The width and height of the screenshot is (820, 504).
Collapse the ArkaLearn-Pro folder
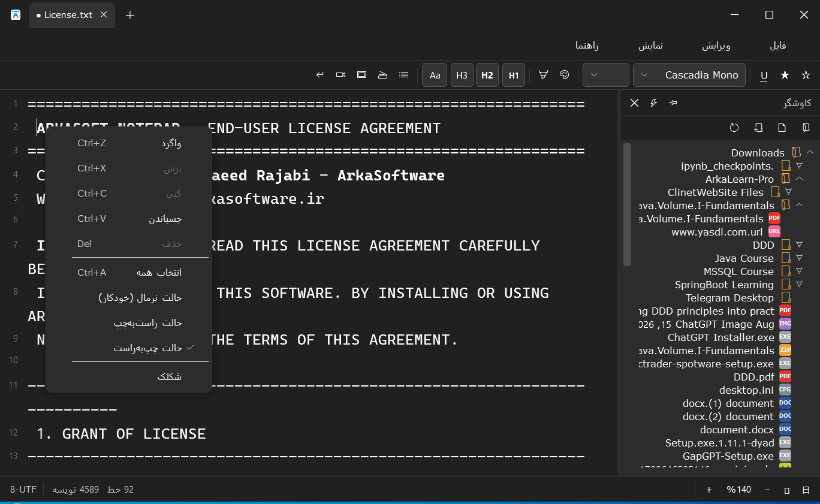click(800, 179)
